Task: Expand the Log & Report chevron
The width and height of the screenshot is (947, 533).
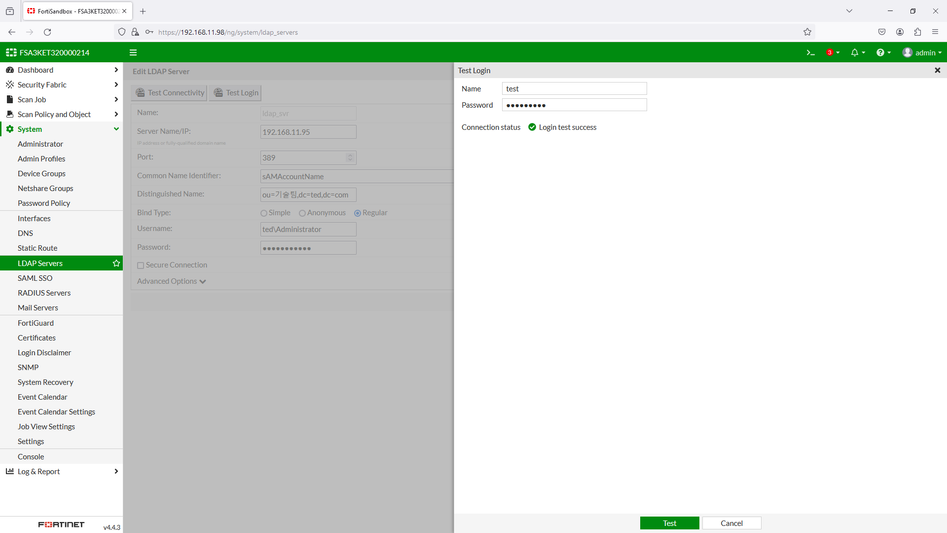Action: [x=116, y=471]
